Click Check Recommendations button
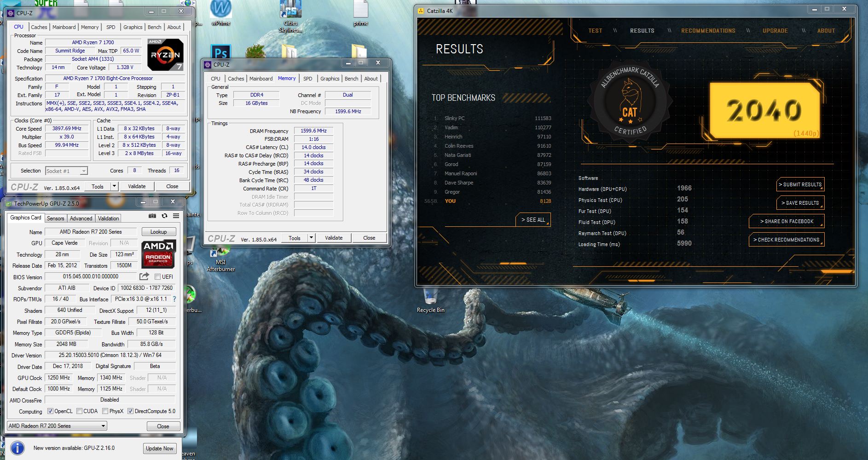This screenshot has width=868, height=460. click(787, 240)
